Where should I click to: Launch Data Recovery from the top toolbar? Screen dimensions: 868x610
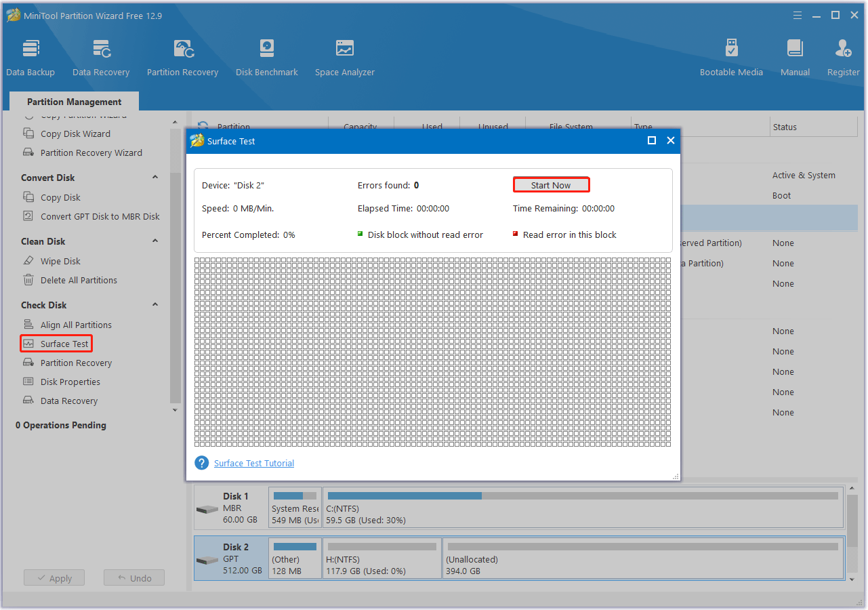(101, 58)
